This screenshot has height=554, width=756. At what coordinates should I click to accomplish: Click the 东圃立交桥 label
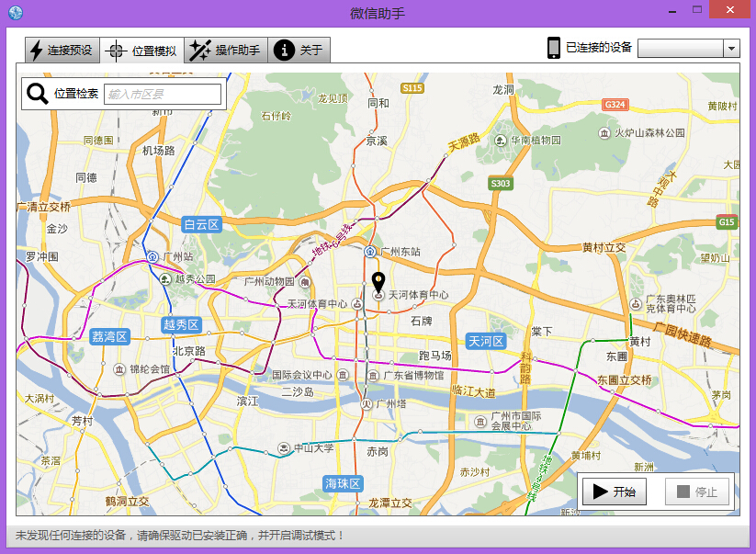click(625, 380)
